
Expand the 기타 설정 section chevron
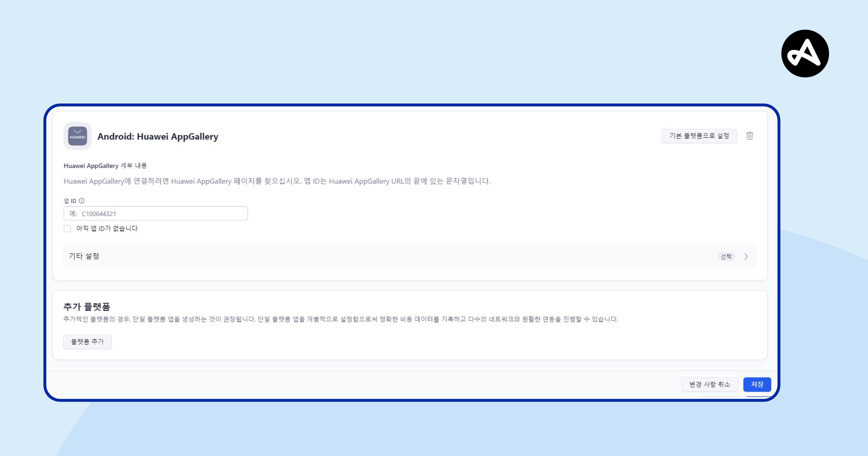point(746,257)
